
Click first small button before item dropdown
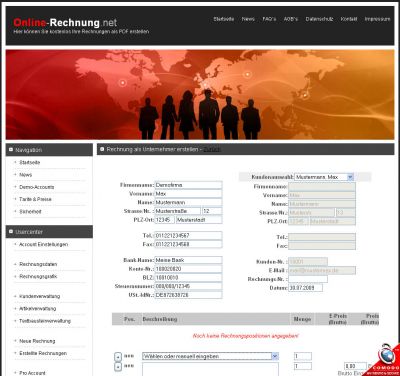point(118,357)
